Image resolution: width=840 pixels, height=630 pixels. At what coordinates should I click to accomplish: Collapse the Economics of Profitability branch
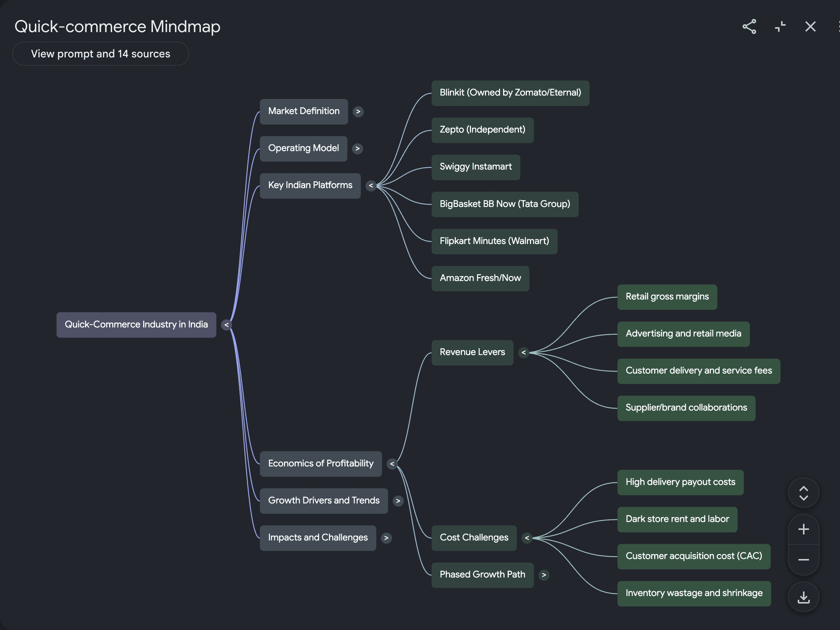(x=392, y=464)
